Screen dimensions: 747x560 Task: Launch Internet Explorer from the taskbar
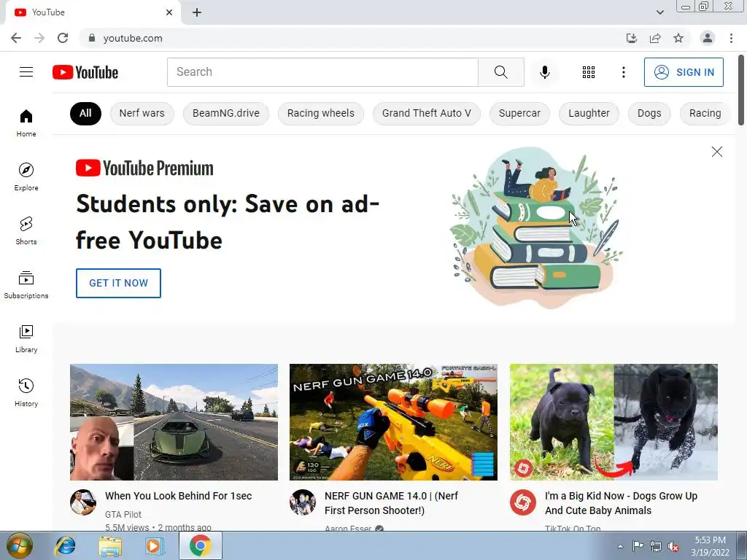[65, 545]
